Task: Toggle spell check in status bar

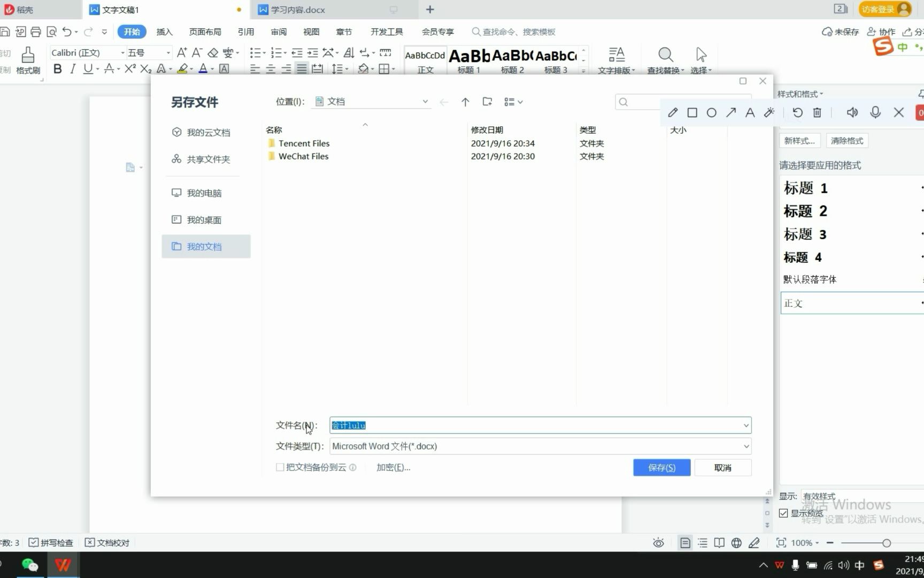Action: pos(51,543)
